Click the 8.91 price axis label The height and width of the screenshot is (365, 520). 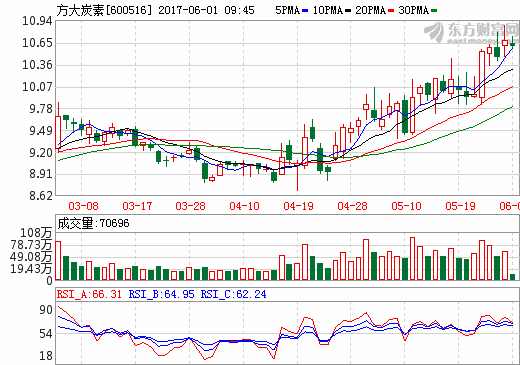tap(41, 174)
